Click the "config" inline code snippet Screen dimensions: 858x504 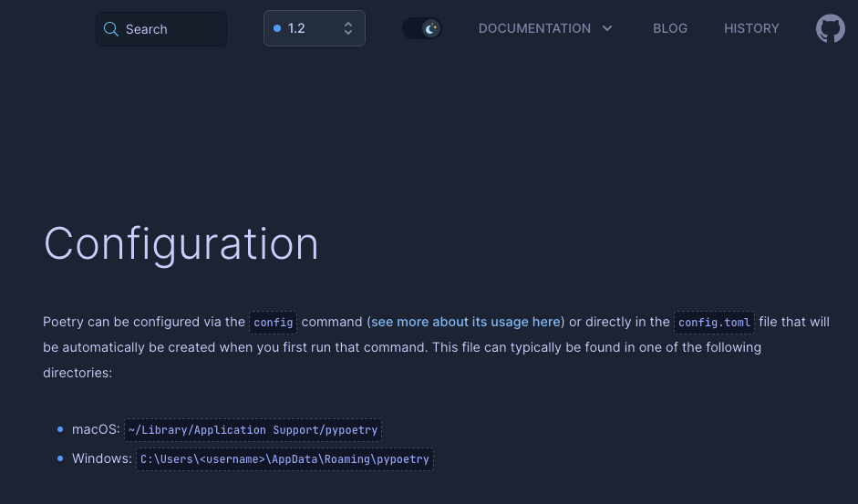(x=274, y=323)
